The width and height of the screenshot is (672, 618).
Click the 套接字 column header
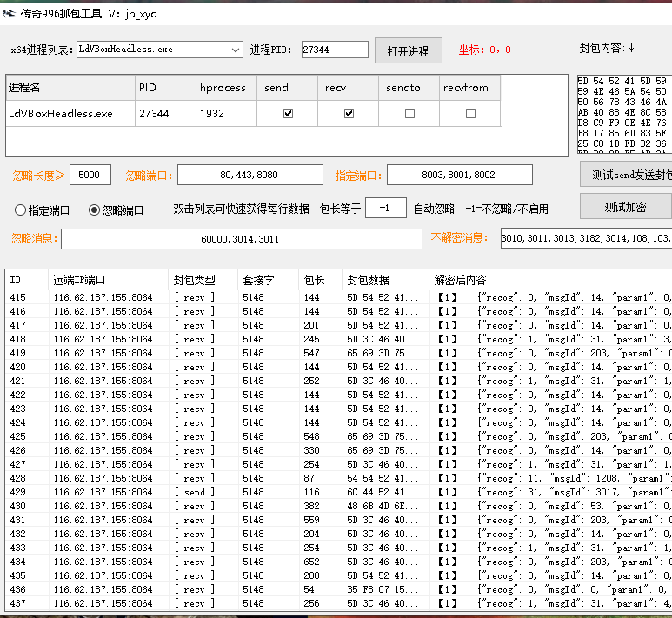[x=268, y=280]
